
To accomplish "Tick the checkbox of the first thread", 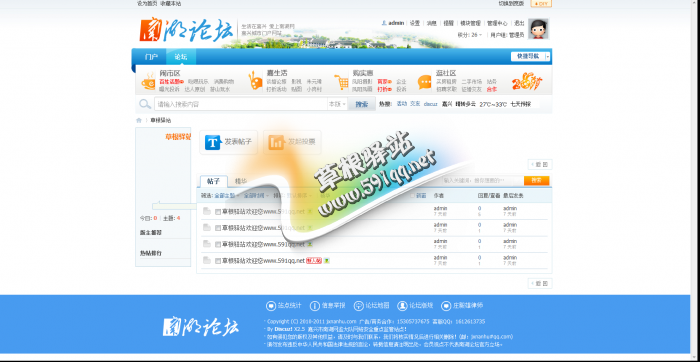I will tap(218, 212).
